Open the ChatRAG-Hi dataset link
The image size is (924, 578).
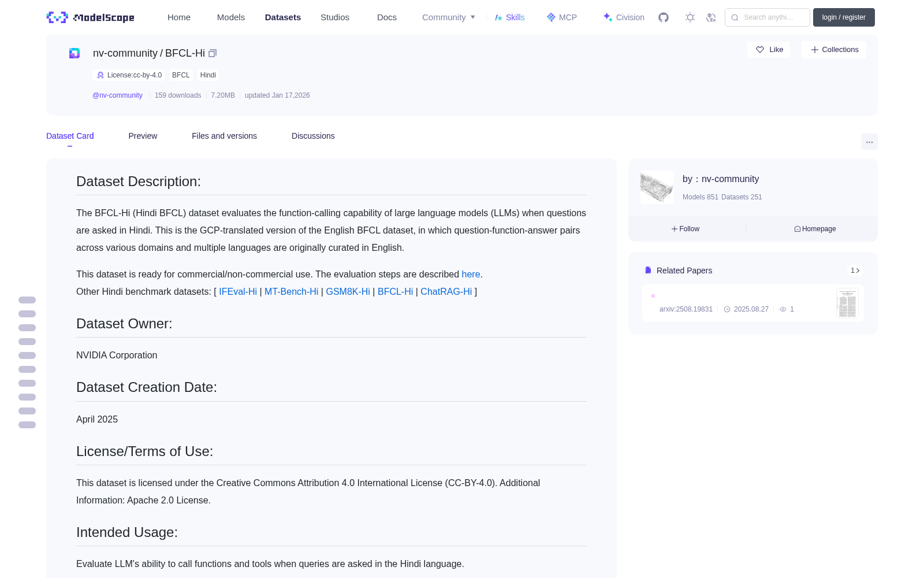coord(446,292)
